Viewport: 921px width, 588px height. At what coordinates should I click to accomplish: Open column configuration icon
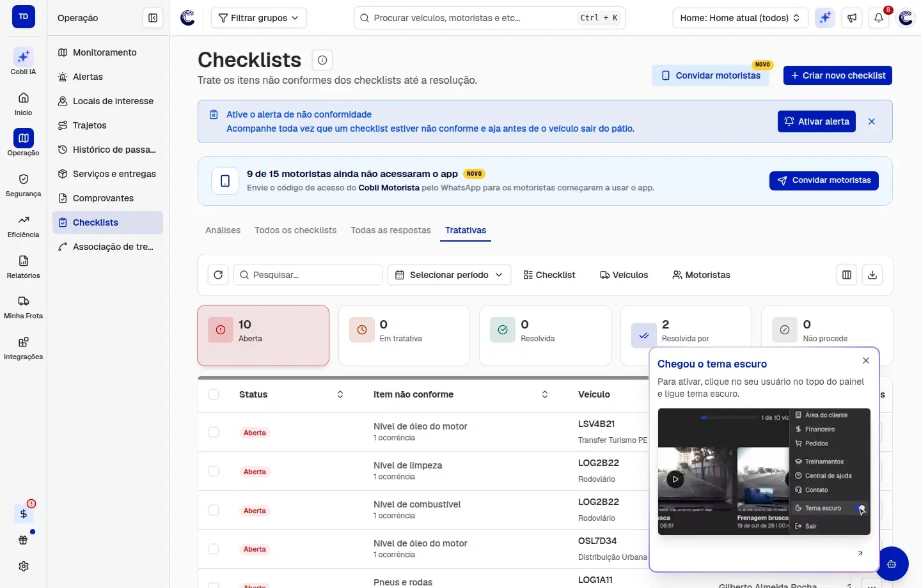click(x=847, y=275)
